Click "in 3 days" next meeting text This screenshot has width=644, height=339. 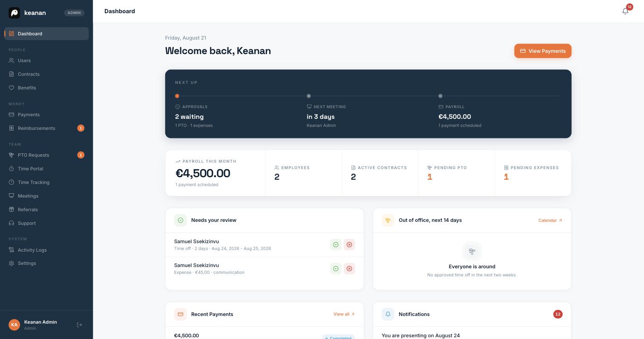(x=321, y=117)
